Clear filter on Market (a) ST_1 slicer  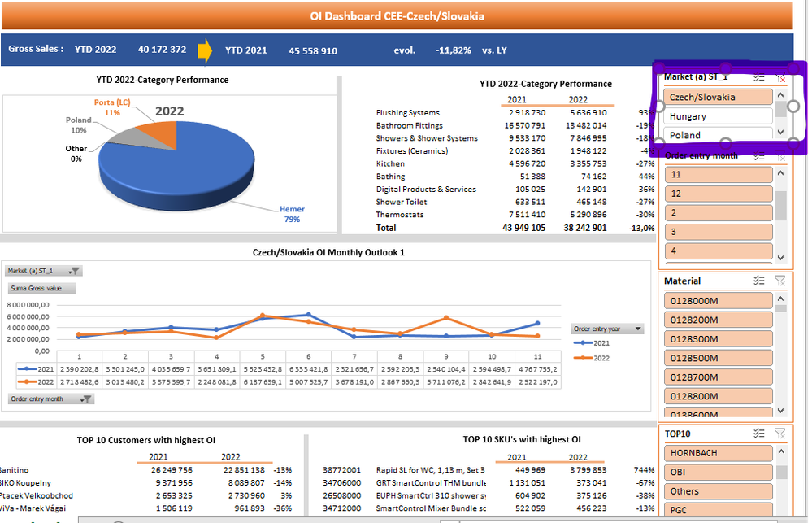pos(779,78)
